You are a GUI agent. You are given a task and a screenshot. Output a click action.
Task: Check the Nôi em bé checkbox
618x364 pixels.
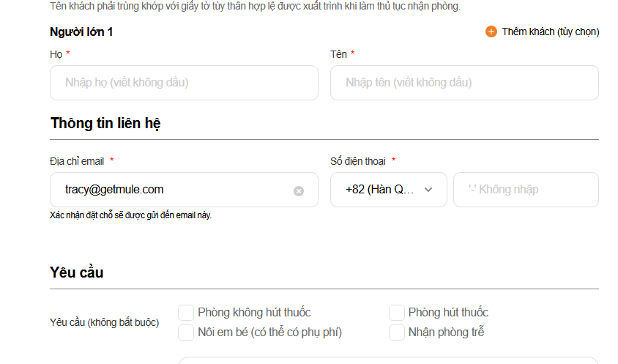pos(186,333)
